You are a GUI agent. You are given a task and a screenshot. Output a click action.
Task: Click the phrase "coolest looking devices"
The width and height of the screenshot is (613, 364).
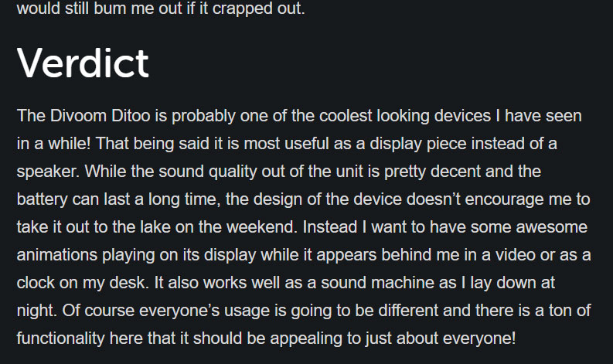[404, 116]
